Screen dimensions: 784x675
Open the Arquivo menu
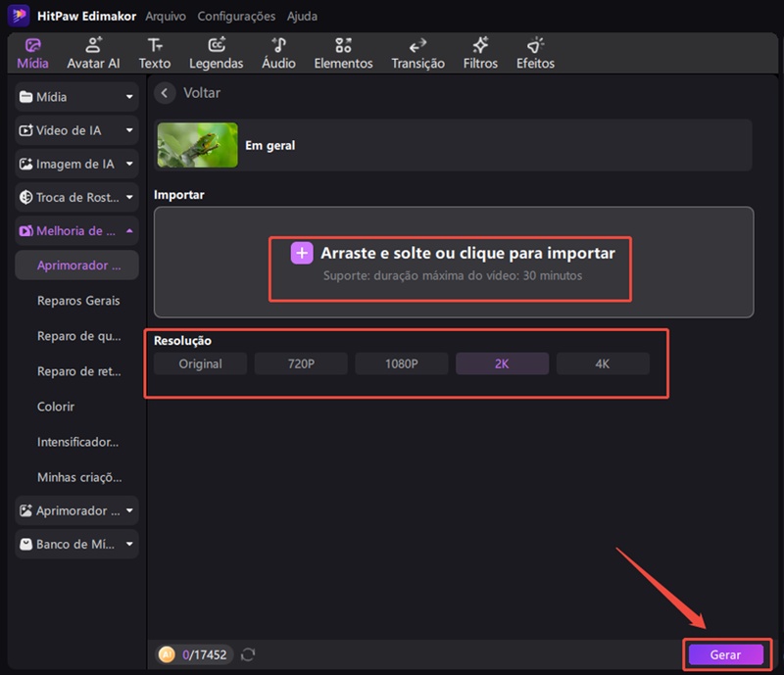click(166, 16)
